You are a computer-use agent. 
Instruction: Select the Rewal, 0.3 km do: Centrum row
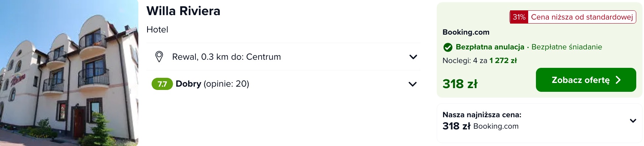(283, 57)
